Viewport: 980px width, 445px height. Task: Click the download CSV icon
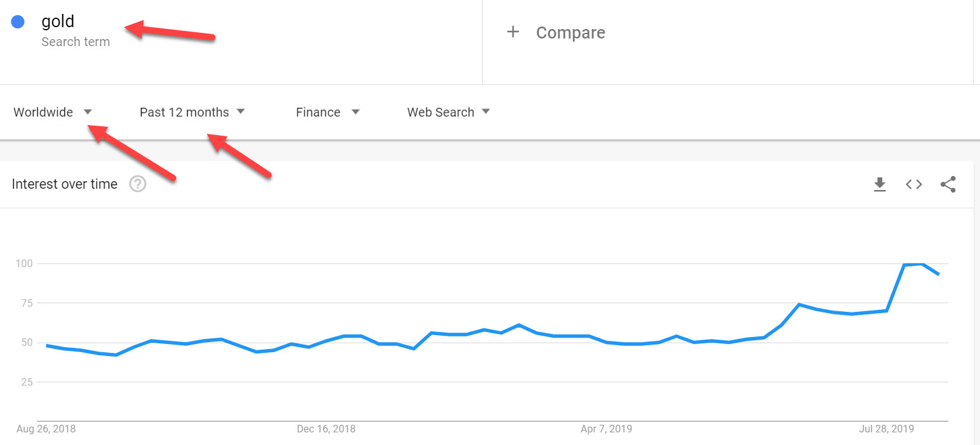(880, 184)
